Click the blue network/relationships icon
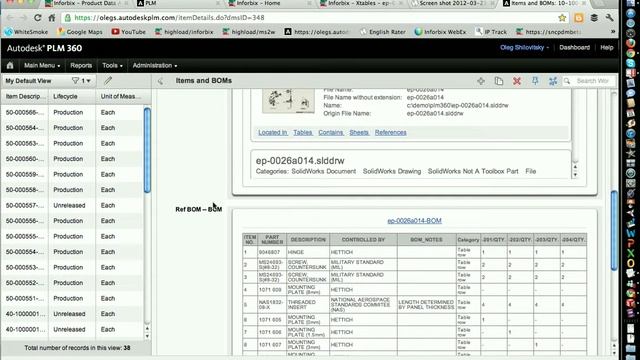 click(x=553, y=81)
